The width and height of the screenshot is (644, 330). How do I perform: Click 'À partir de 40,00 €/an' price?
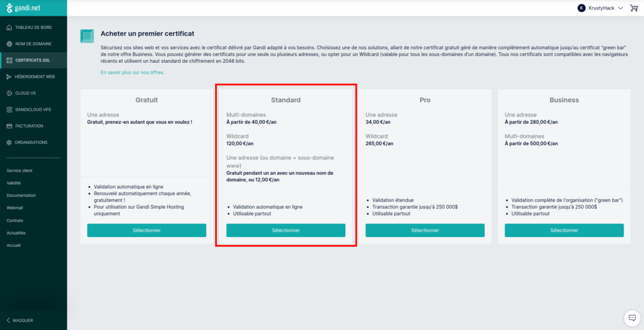252,122
